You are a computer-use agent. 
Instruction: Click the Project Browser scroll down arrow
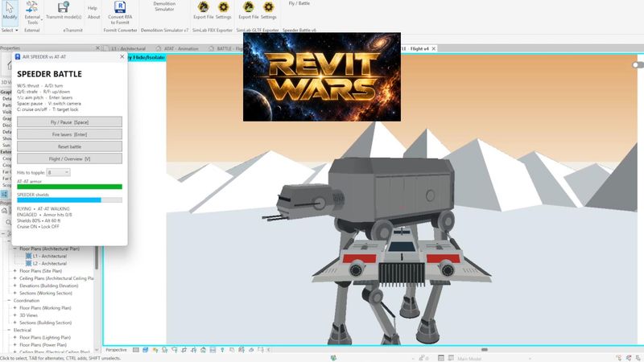pos(97,350)
